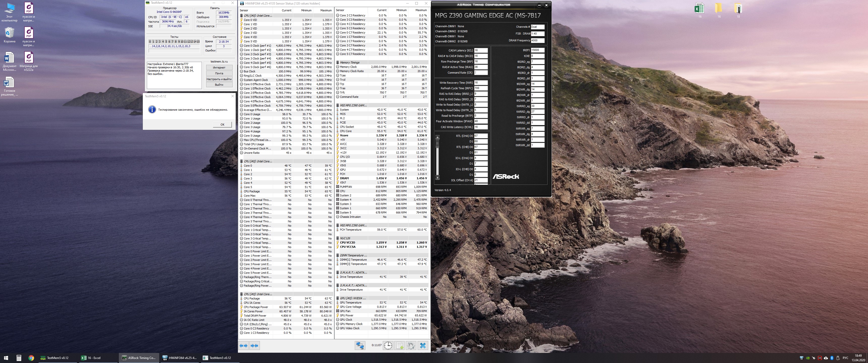
Task: Click the expand columns arrows in HWiNFO
Action: (243, 346)
